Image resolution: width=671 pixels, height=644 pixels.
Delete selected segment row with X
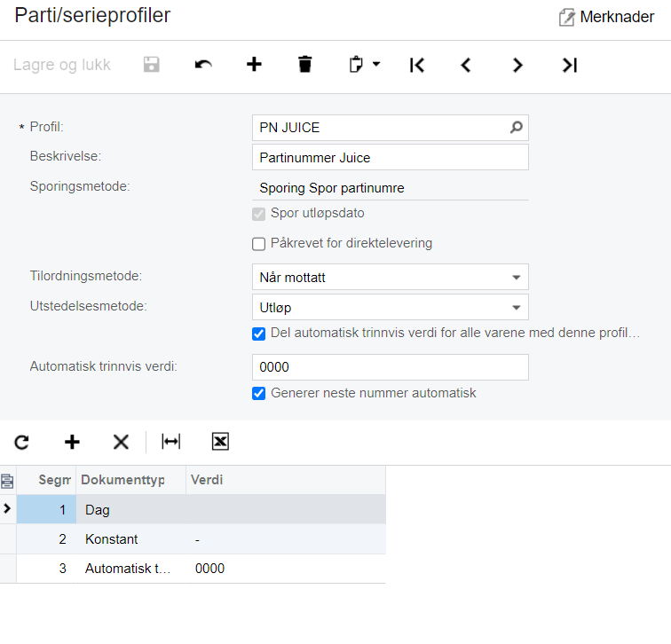coord(121,442)
